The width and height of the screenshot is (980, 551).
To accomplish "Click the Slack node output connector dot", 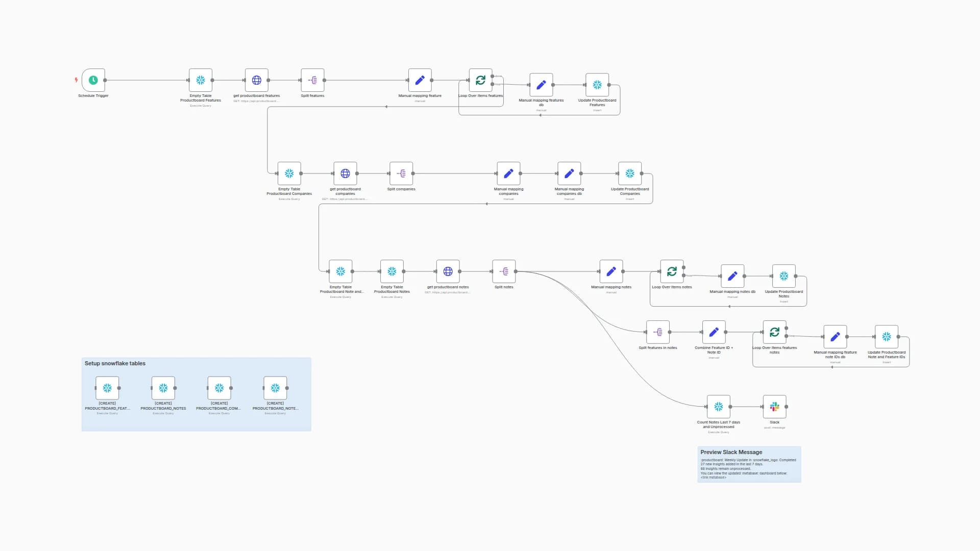I will tap(787, 407).
